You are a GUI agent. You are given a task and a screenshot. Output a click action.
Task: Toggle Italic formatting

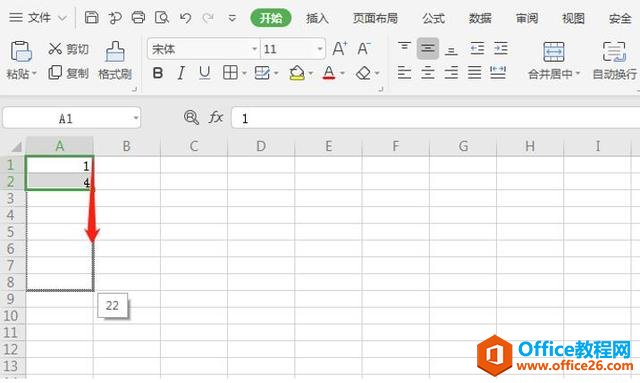click(181, 73)
